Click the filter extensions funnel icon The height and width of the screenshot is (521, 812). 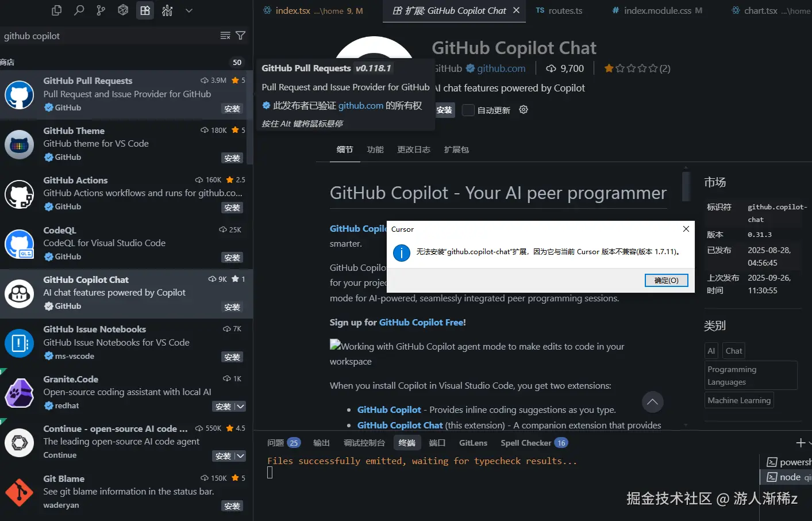241,36
